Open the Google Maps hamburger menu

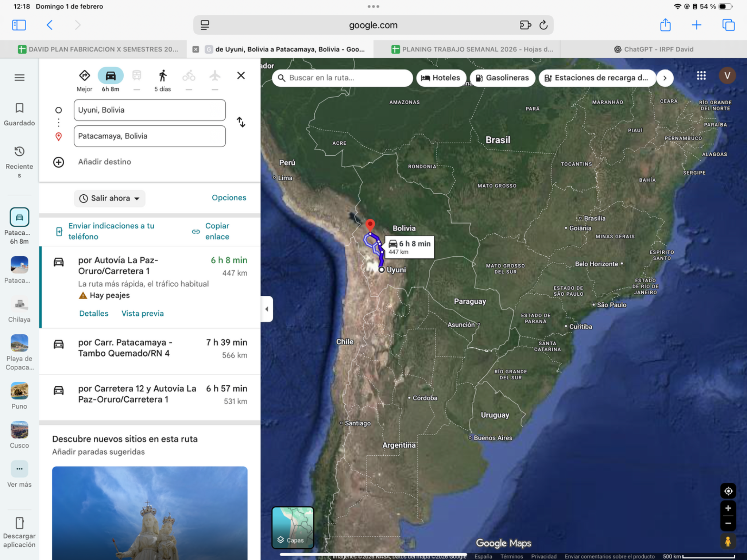[19, 77]
